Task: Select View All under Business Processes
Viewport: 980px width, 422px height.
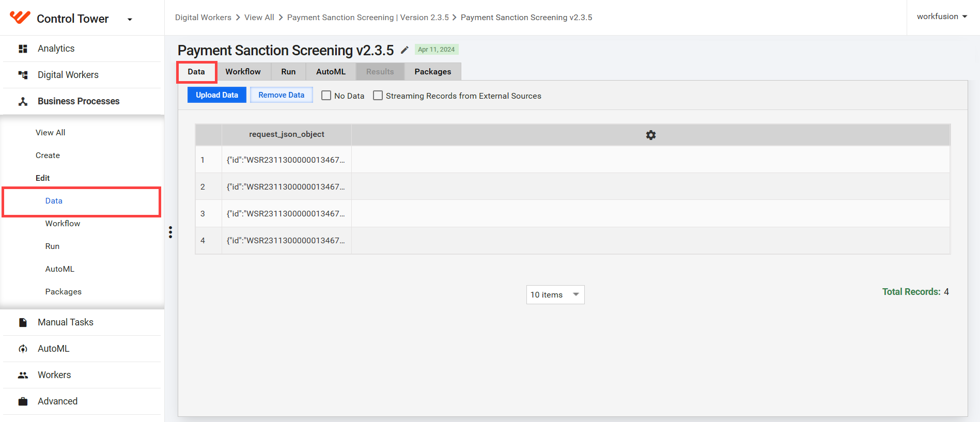Action: 50,133
